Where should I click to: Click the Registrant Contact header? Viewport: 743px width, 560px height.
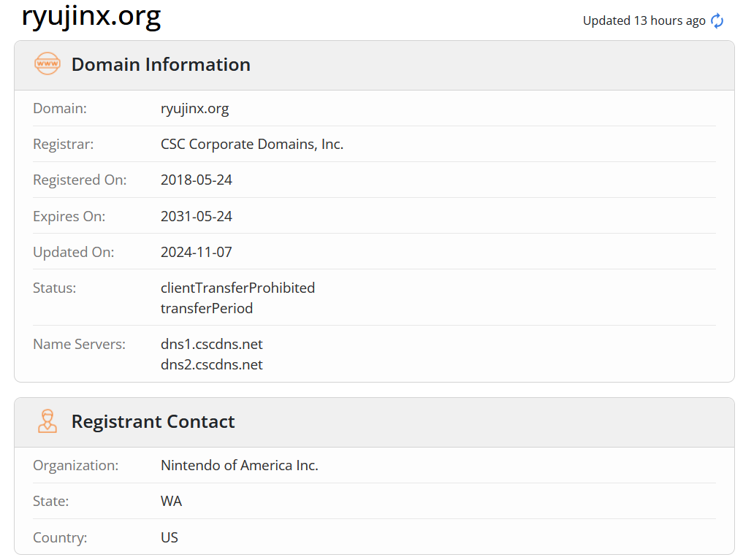click(x=153, y=422)
